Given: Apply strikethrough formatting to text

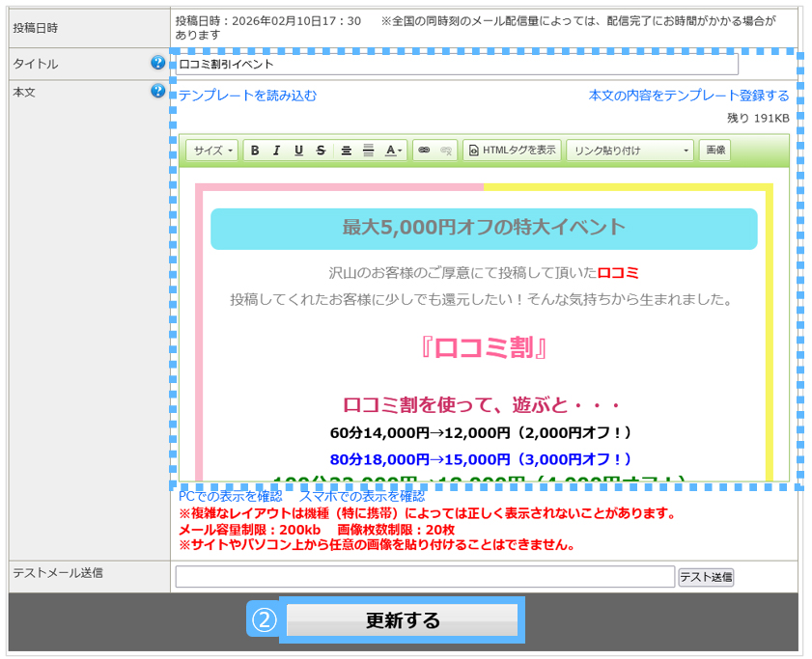Looking at the screenshot, I should 321,151.
